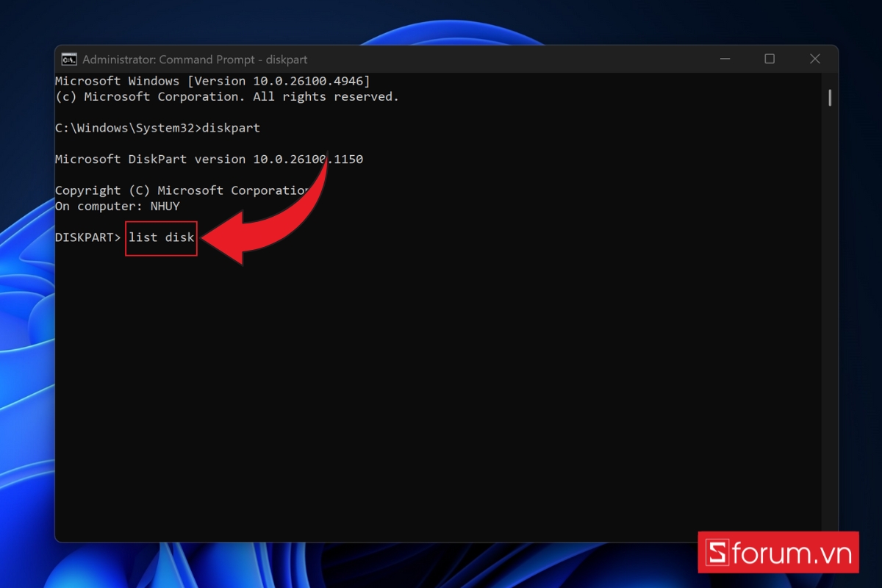882x588 pixels.
Task: Click the 'Microsoft DiskPart version' line
Action: tap(209, 159)
